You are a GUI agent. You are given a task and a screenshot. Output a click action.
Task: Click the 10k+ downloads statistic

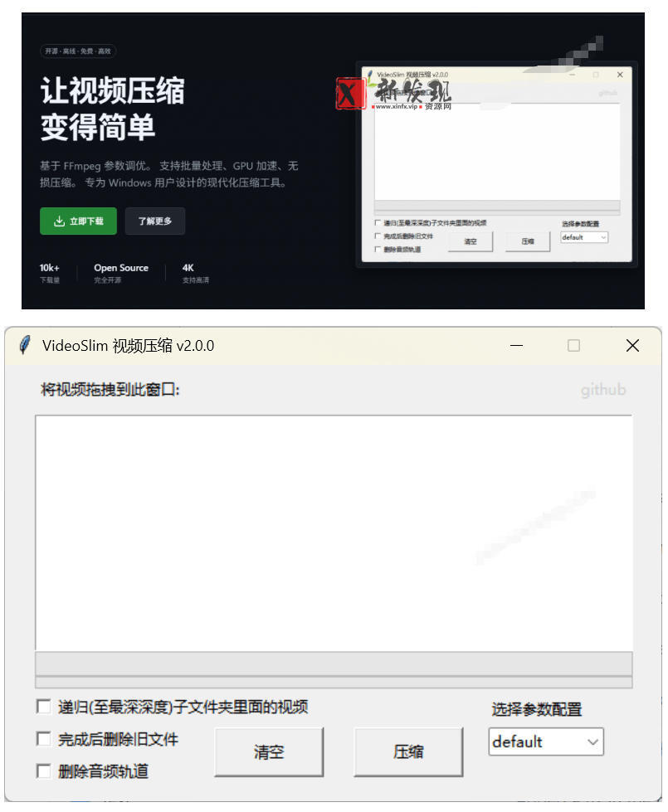click(50, 273)
